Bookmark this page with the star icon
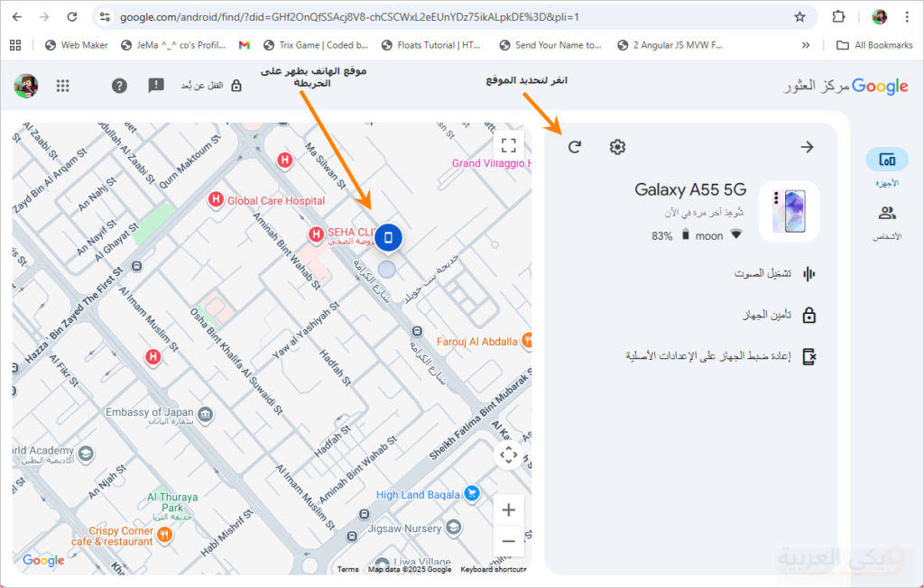The height and width of the screenshot is (588, 924). tap(799, 17)
